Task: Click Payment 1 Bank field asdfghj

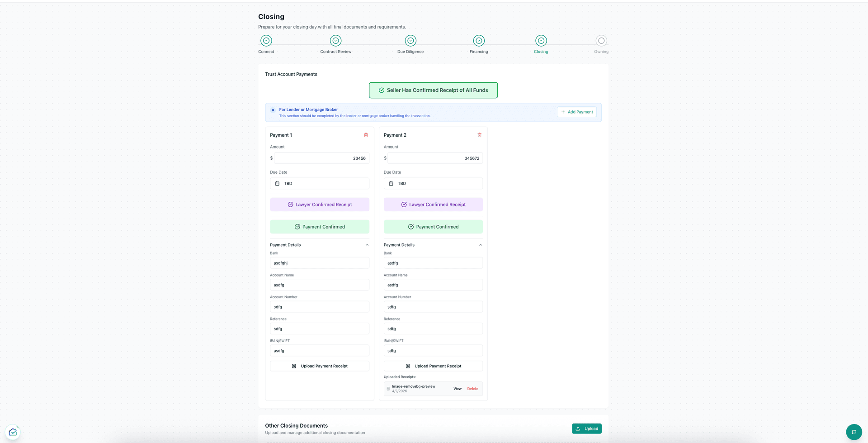Action: click(x=320, y=263)
